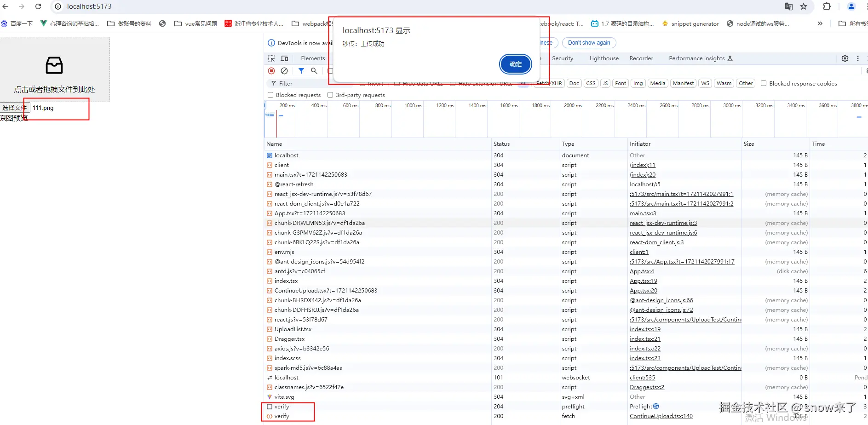Click the 点击或者拖拽文件到此处 upload area
This screenshot has width=868, height=425.
(55, 69)
